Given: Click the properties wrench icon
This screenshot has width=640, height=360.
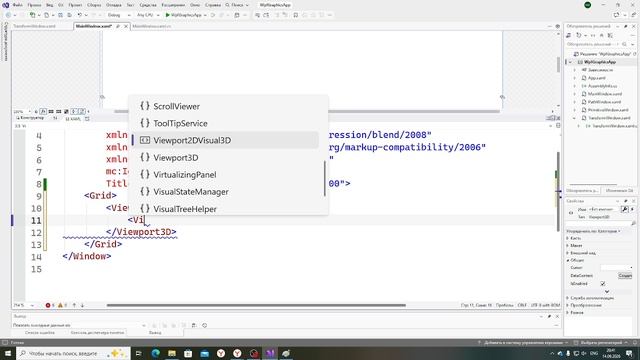Looking at the screenshot, I should click(x=624, y=209).
